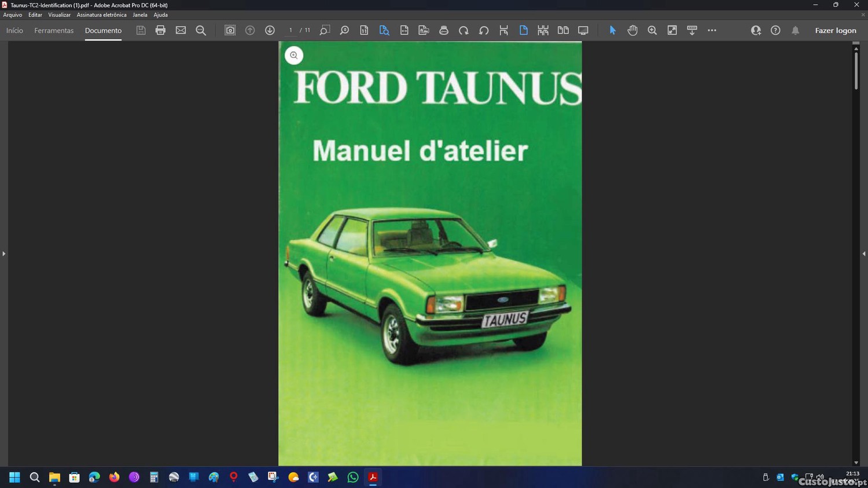The height and width of the screenshot is (488, 868).
Task: Click the Print document icon
Action: [160, 30]
